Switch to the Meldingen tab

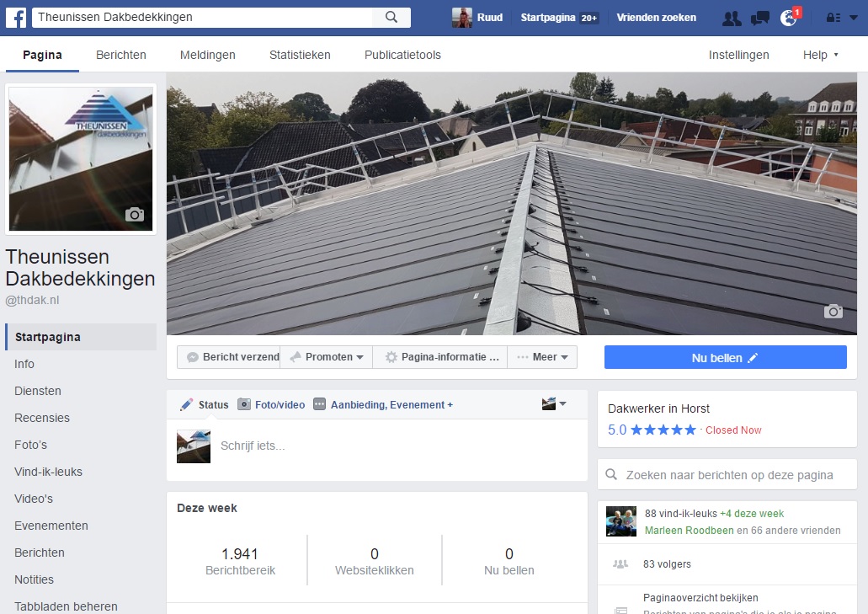pyautogui.click(x=208, y=55)
